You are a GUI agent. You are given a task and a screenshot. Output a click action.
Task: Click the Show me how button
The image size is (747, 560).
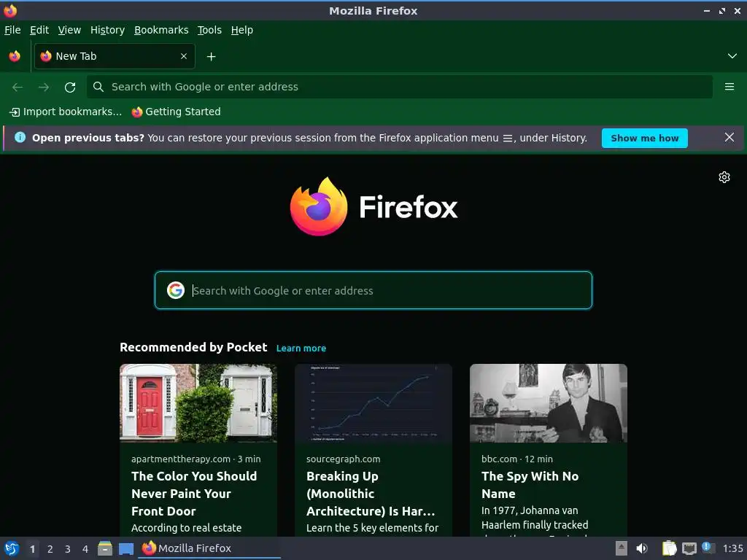644,138
